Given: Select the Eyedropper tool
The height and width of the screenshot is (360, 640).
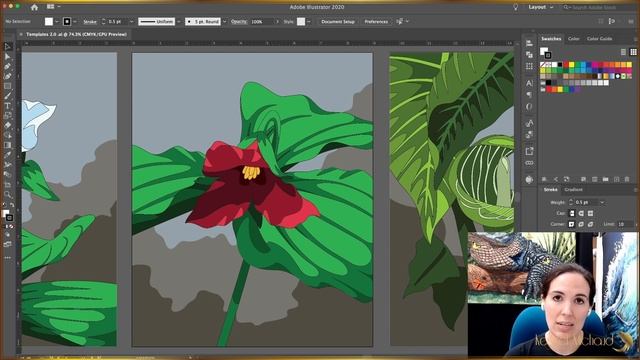Looking at the screenshot, I should pyautogui.click(x=7, y=155).
